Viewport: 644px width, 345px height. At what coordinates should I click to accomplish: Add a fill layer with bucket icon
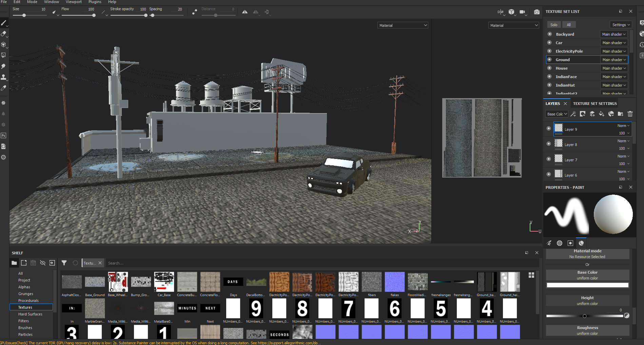602,114
